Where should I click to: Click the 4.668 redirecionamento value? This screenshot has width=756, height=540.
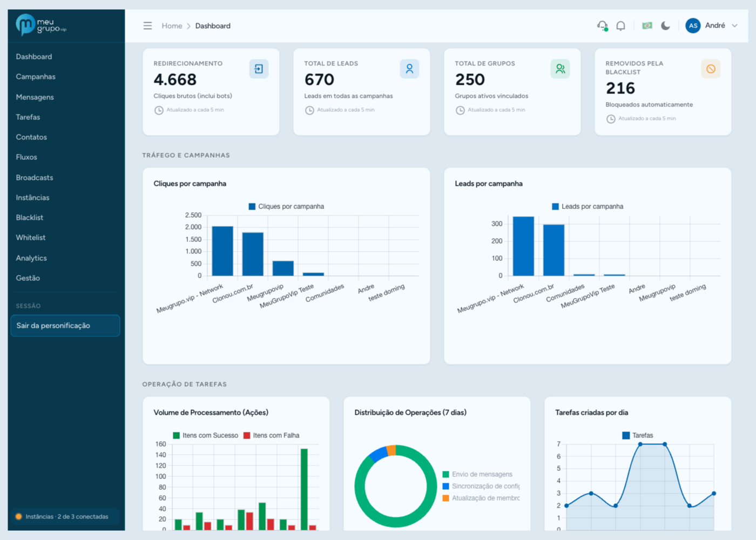pos(175,80)
